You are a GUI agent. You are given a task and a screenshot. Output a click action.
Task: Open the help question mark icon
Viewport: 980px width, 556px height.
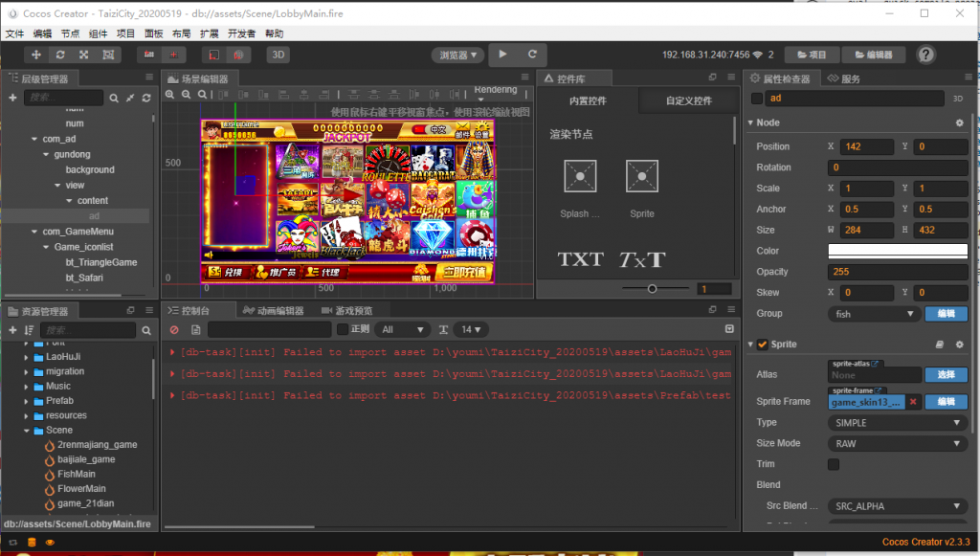(x=925, y=55)
